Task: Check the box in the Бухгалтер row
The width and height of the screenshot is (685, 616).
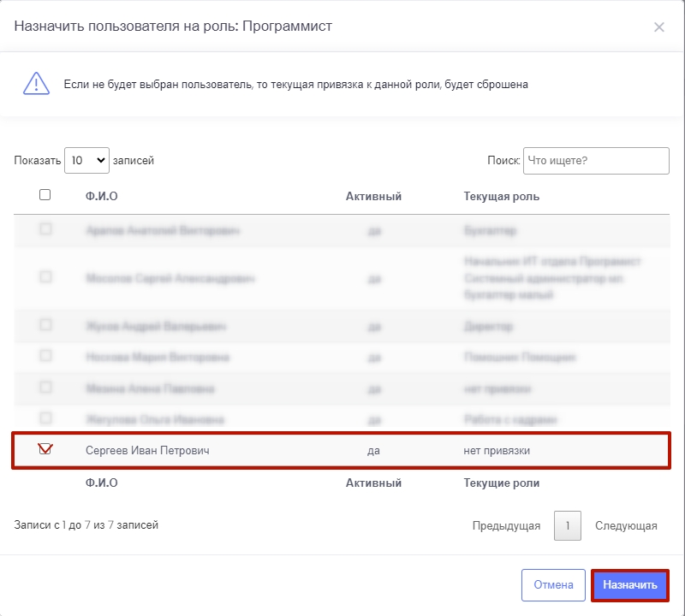Action: (x=46, y=229)
